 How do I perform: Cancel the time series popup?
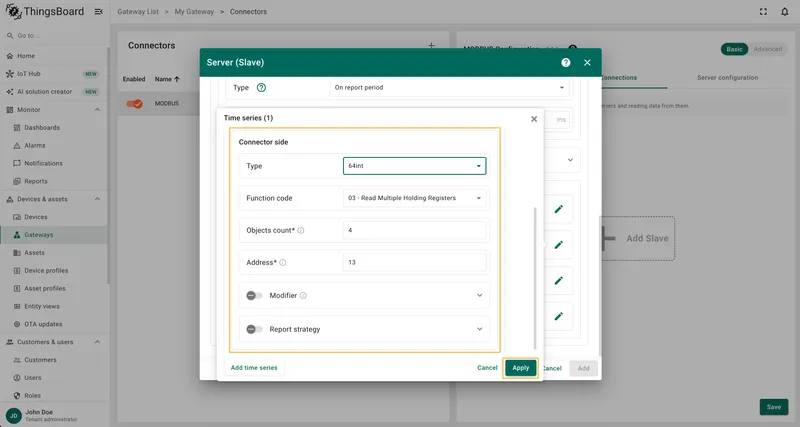pos(487,368)
